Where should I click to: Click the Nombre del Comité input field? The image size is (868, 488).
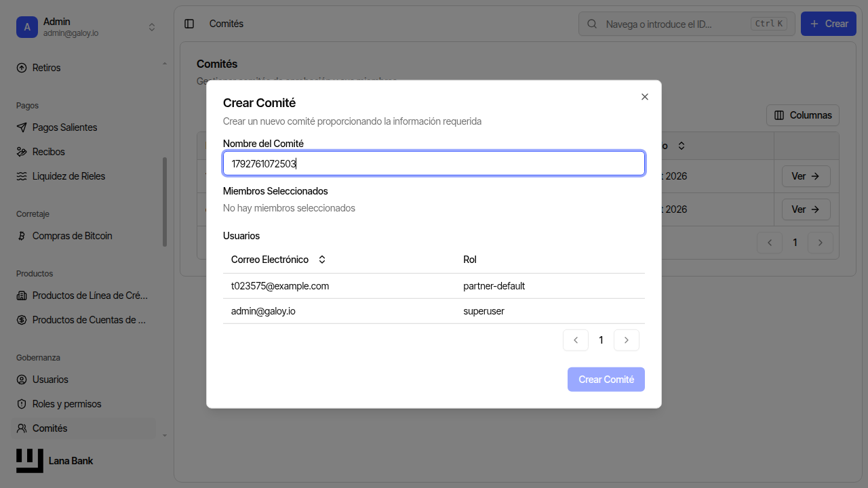tap(434, 163)
